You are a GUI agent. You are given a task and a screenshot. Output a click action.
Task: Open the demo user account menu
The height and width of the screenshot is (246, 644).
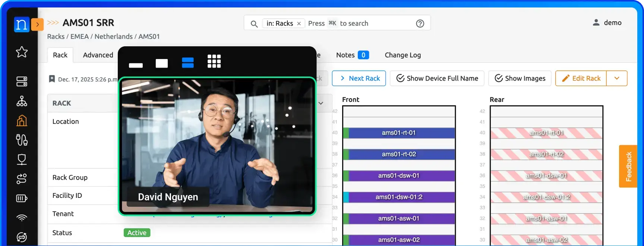click(607, 23)
